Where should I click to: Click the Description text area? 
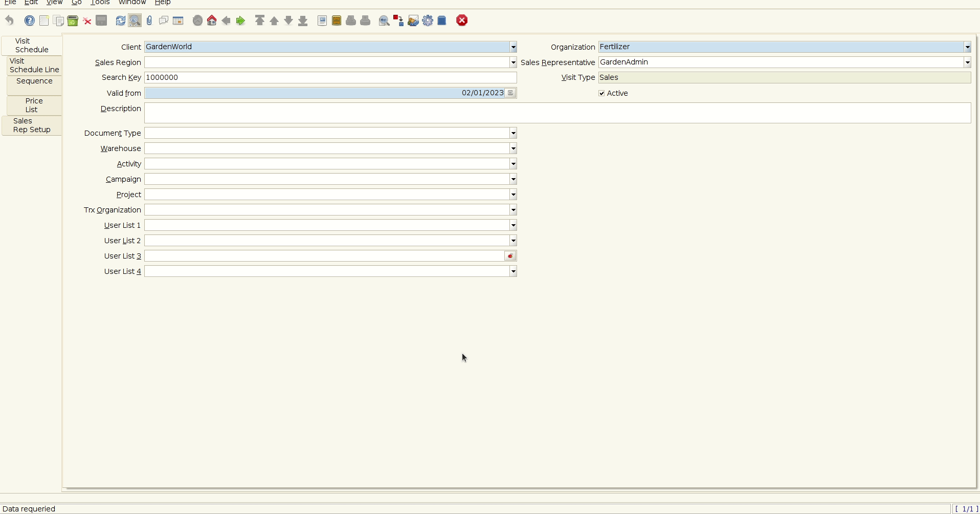pos(558,113)
